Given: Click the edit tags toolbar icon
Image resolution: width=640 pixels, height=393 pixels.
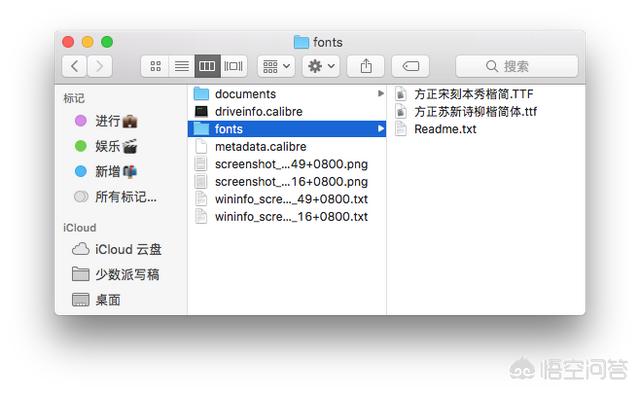Looking at the screenshot, I should pos(410,66).
